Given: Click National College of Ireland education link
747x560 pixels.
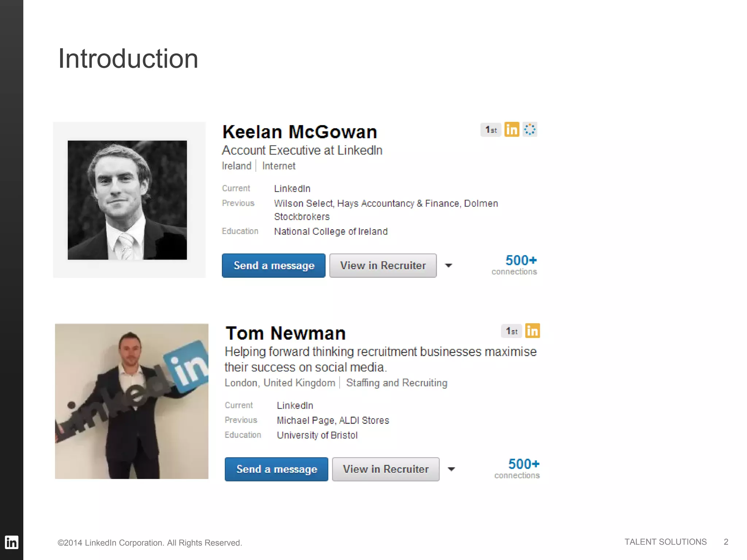Looking at the screenshot, I should coord(331,232).
